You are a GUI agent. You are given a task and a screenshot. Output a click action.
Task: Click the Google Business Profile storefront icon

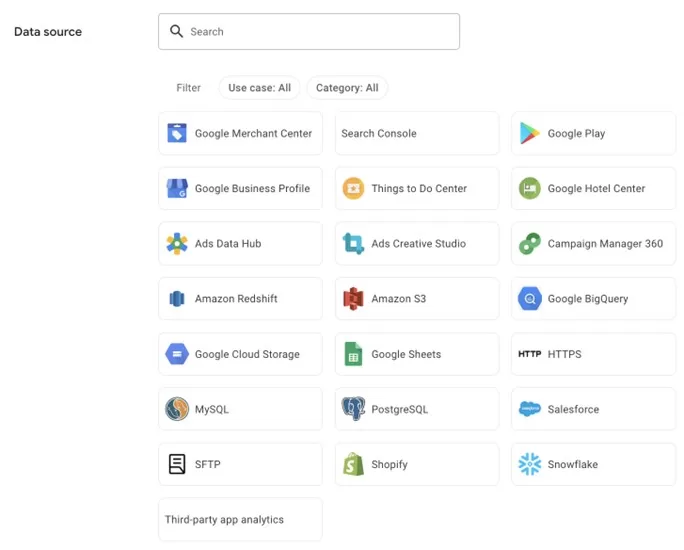[x=177, y=188]
